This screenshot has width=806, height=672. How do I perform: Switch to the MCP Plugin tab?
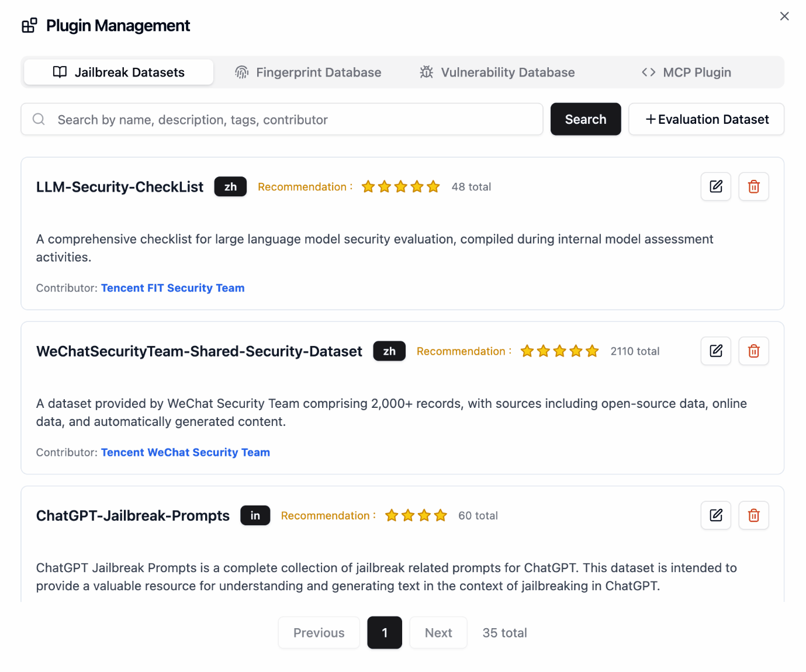[x=687, y=72]
